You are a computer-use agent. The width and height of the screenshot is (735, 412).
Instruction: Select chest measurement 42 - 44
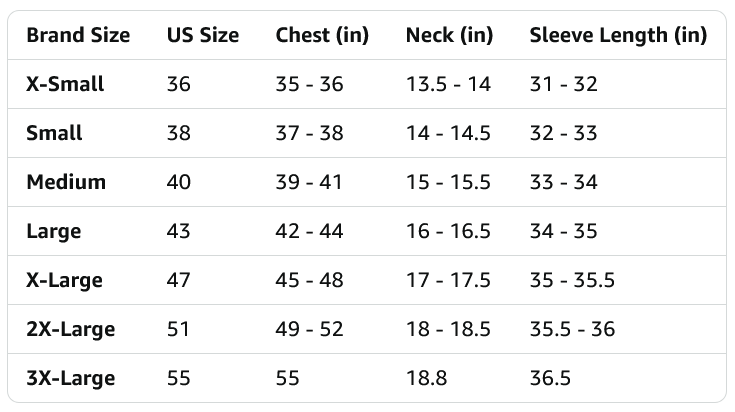[x=309, y=232]
